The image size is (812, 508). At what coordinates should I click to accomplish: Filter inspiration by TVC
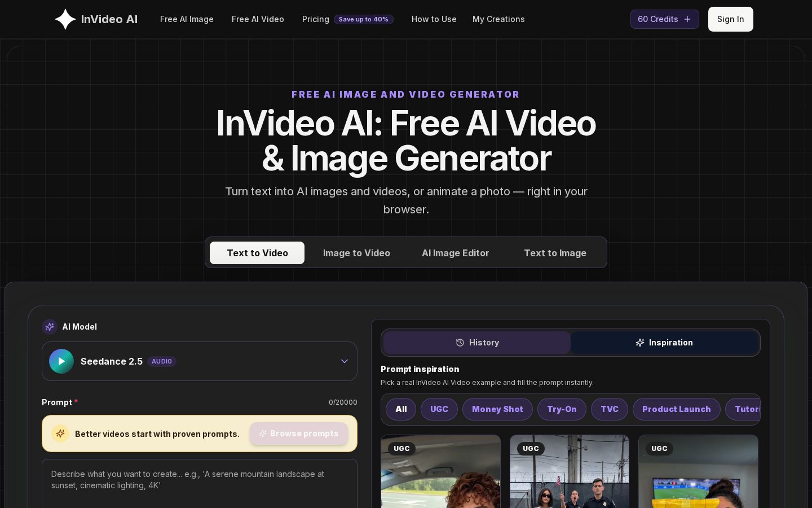tap(610, 409)
